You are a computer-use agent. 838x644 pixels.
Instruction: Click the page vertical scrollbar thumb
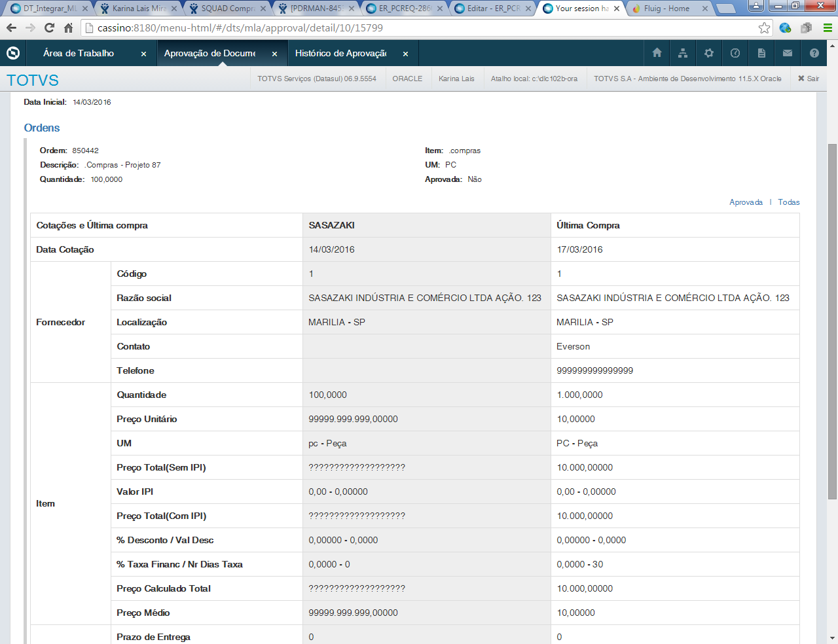click(833, 321)
